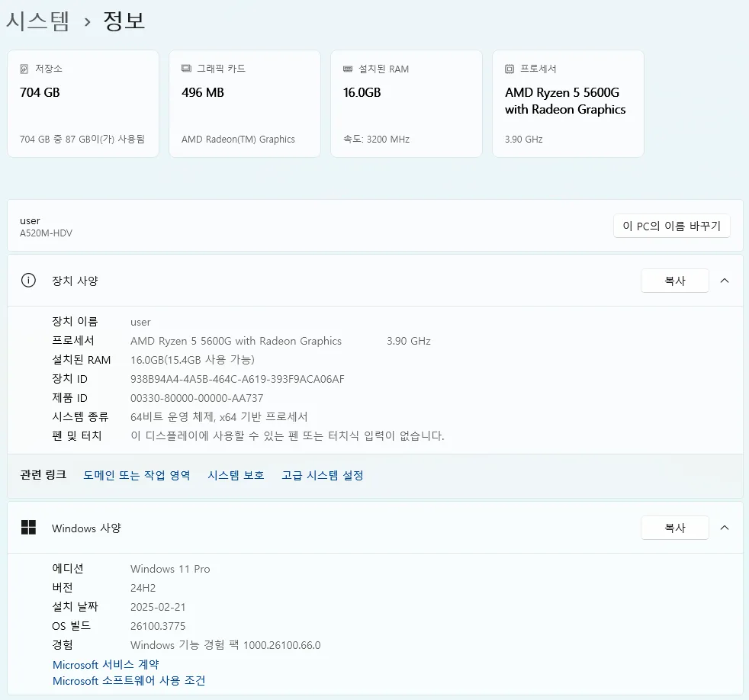Image resolution: width=749 pixels, height=700 pixels.
Task: Copy Windows specs with 복사 button
Action: point(675,528)
